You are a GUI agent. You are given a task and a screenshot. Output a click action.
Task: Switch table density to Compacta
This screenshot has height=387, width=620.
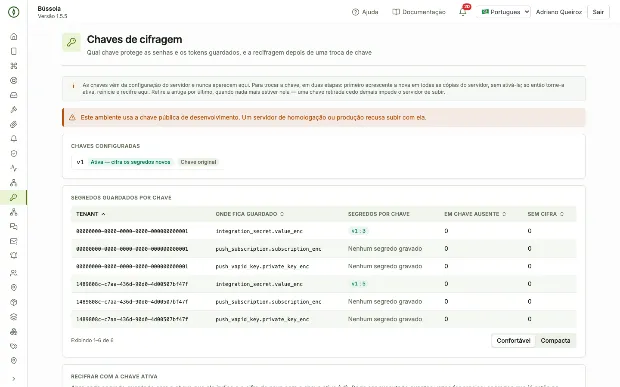[x=555, y=341]
